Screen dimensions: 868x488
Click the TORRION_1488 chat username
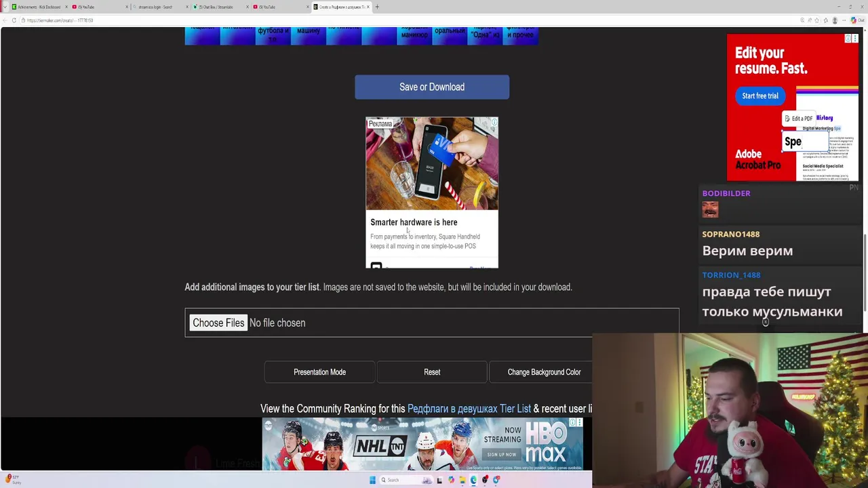[731, 274]
